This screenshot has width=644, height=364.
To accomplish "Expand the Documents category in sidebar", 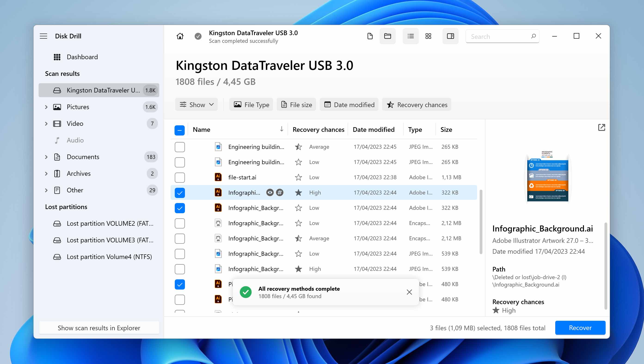I will pyautogui.click(x=46, y=157).
